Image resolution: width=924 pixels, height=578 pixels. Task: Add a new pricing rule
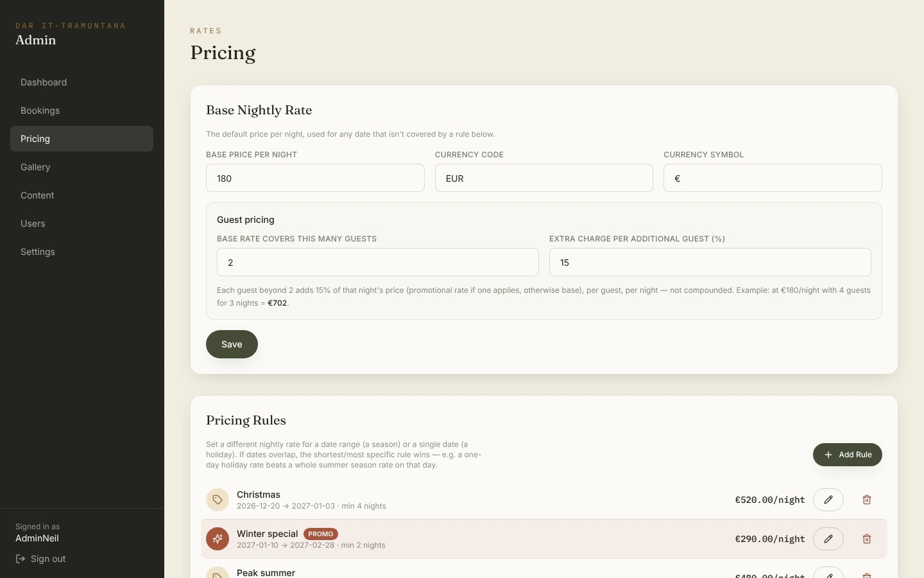click(x=847, y=455)
